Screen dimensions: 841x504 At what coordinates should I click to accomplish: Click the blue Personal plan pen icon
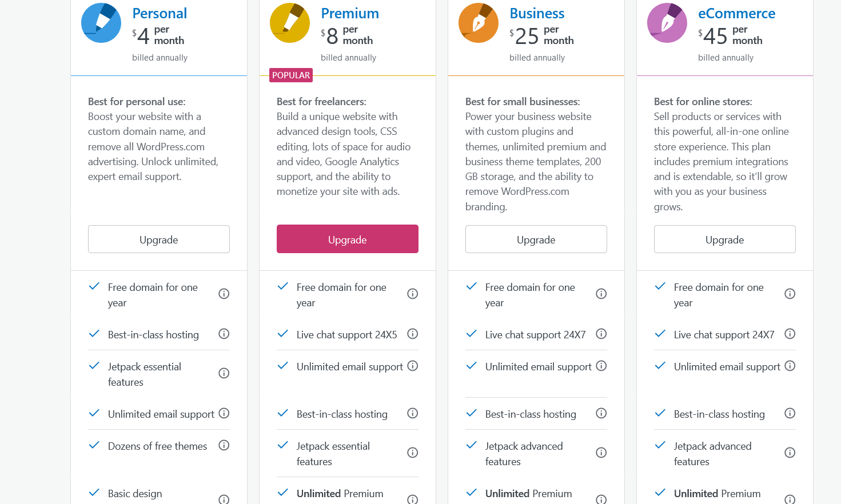tap(101, 23)
